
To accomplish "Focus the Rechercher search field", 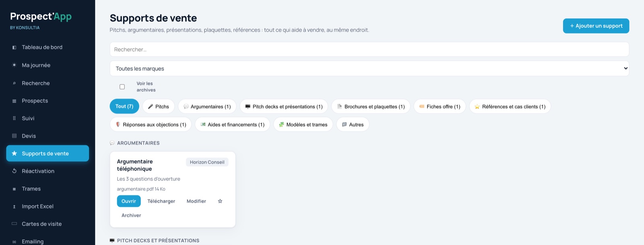I will point(369,49).
